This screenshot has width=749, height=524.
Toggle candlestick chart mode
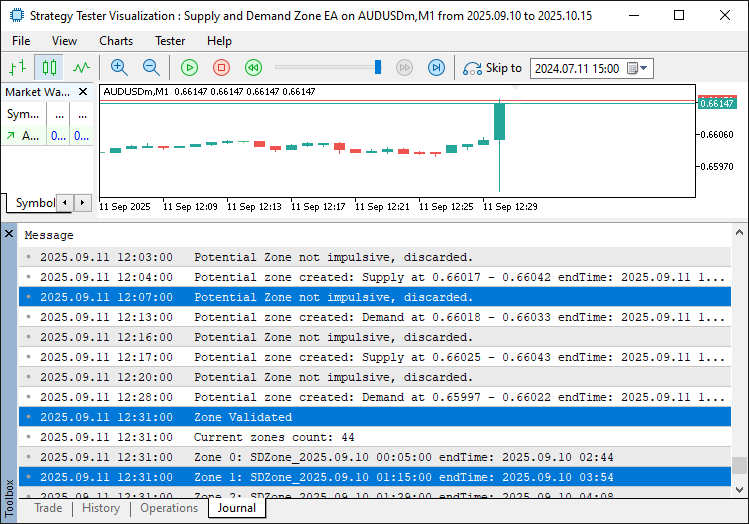click(x=49, y=68)
